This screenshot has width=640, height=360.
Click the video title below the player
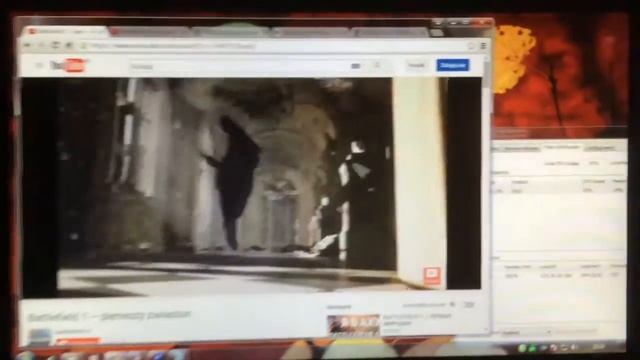pyautogui.click(x=109, y=316)
